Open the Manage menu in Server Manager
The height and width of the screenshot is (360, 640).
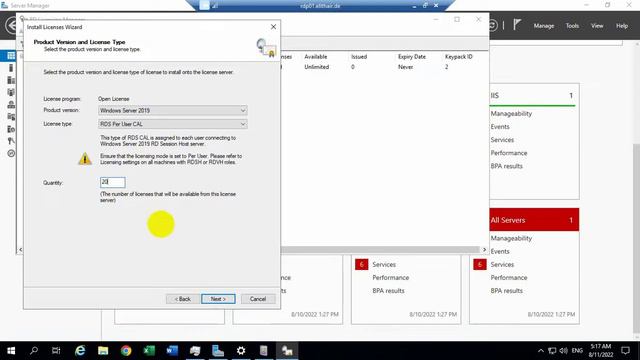544,26
